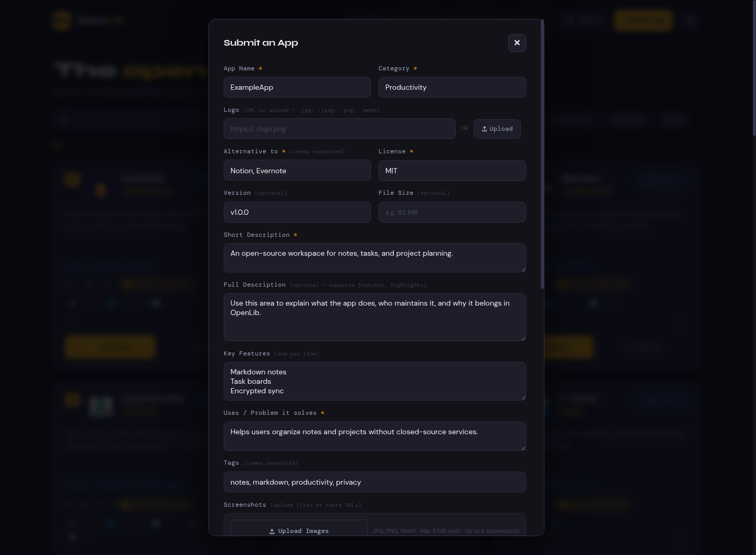Click the "Submit an App" dialog title
This screenshot has height=555, width=756.
coord(261,43)
